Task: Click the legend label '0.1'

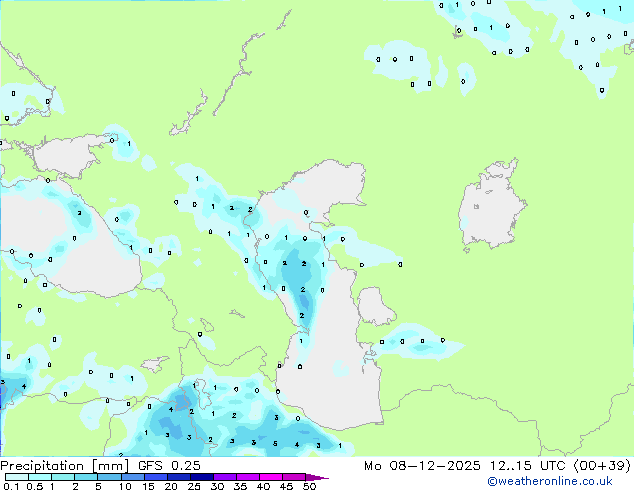Action: pos(11,486)
